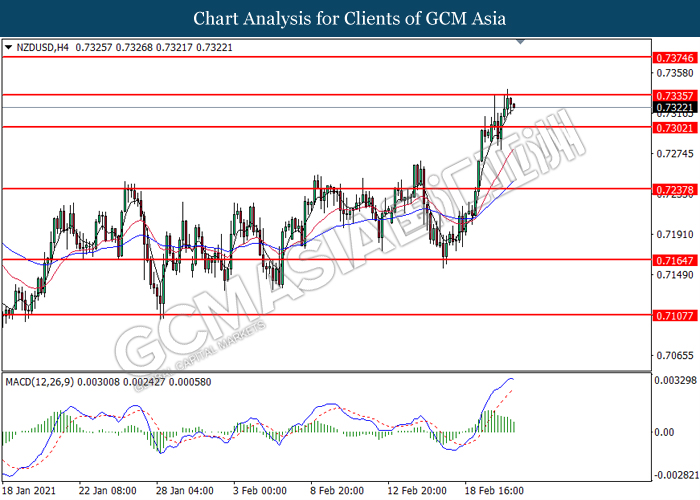Screen dimensions: 700x500
Task: Select the 0.73357 red price label
Action: tap(675, 96)
